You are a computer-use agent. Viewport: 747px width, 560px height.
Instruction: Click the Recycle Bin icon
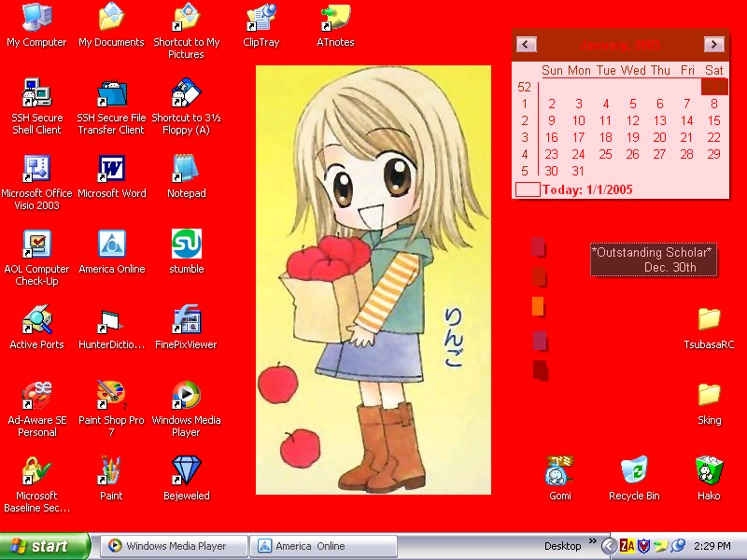tap(635, 470)
